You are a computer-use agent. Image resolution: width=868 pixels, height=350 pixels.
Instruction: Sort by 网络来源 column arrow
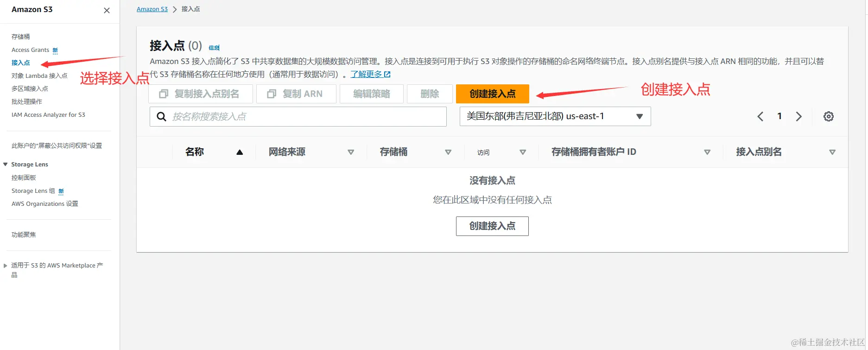point(351,152)
